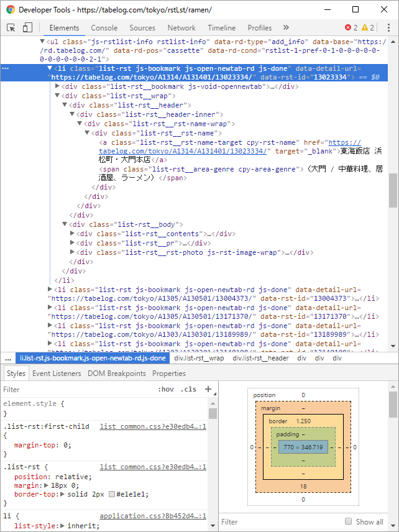399x532 pixels.
Task: Click the red error count icon
Action: 348,27
